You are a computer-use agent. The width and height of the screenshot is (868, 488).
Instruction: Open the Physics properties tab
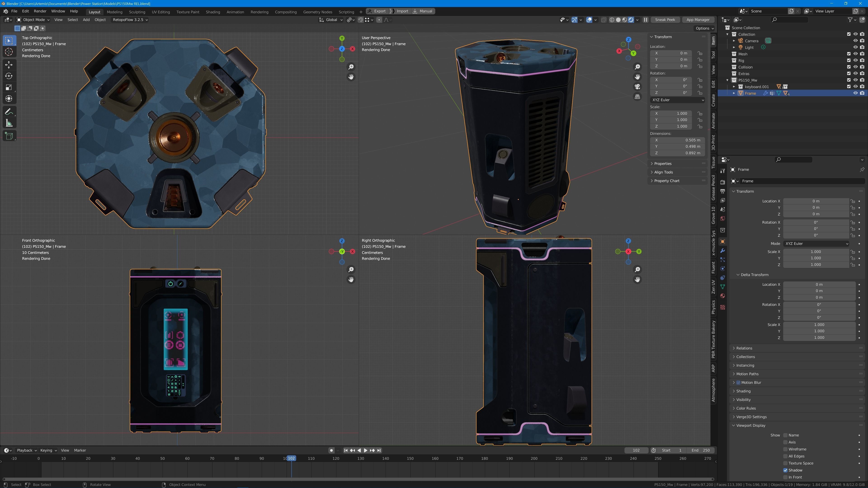[722, 269]
